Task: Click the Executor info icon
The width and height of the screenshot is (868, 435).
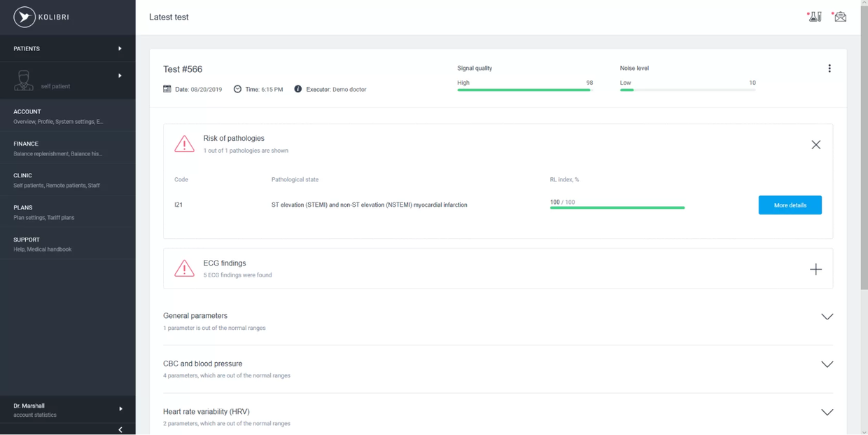Action: (x=298, y=89)
